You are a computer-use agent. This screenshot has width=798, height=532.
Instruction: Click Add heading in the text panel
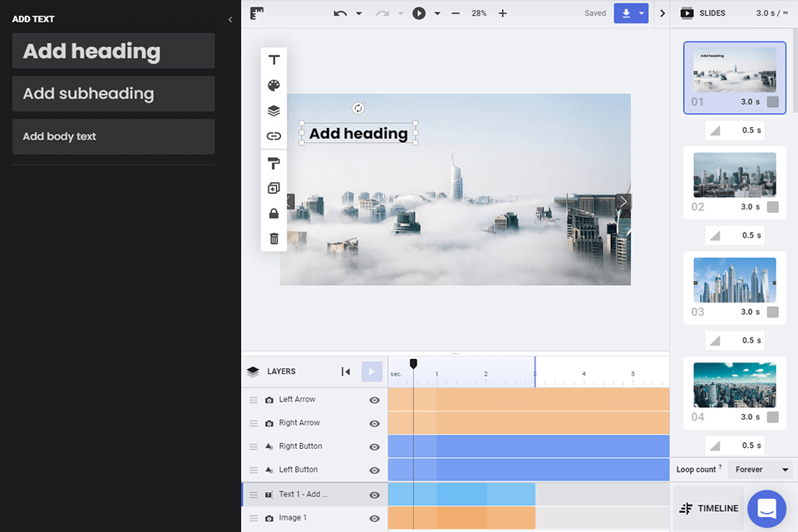coord(114,51)
